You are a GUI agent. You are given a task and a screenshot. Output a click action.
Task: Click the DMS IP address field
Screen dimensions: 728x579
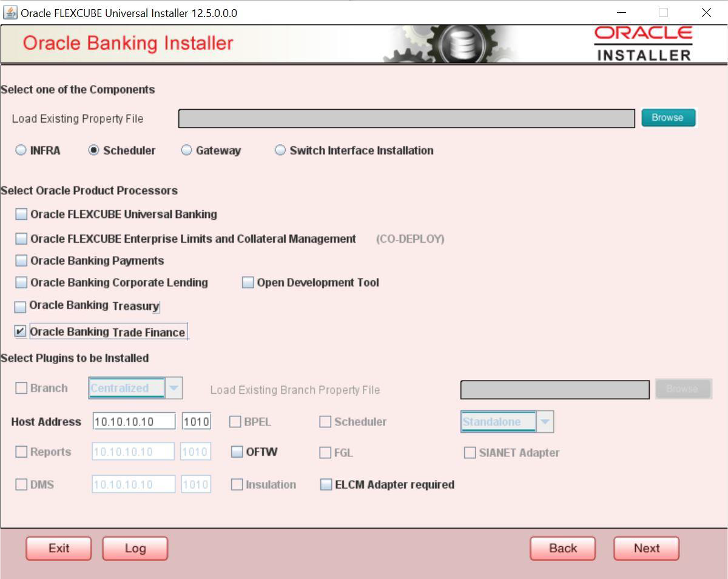tap(133, 484)
